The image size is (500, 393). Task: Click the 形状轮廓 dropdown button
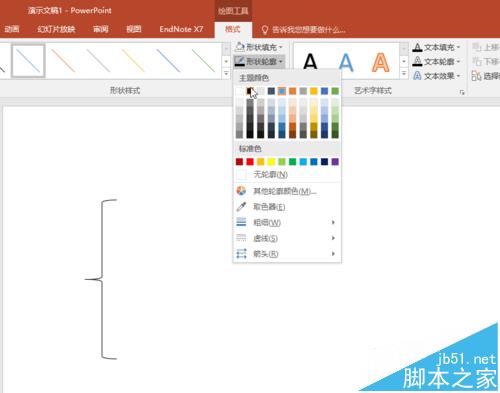pyautogui.click(x=259, y=61)
